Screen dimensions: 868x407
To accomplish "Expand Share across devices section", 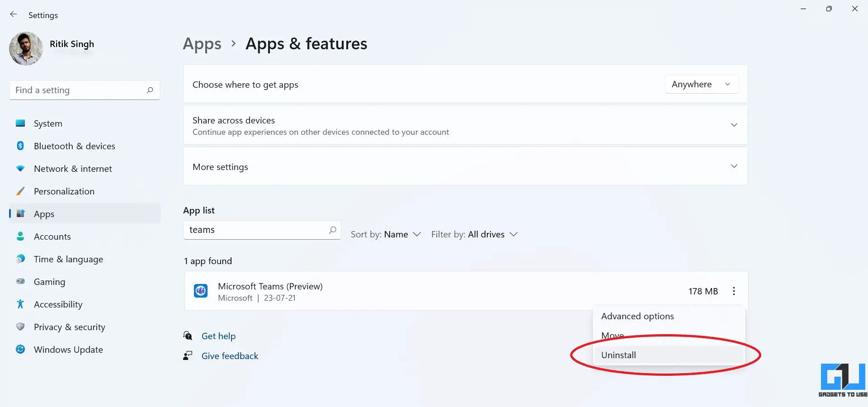I will [465, 125].
